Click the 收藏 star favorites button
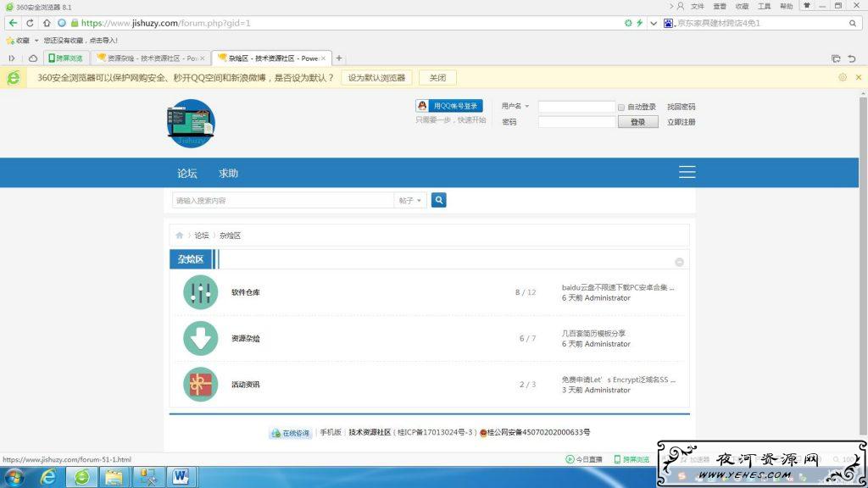The image size is (868, 488). click(17, 41)
